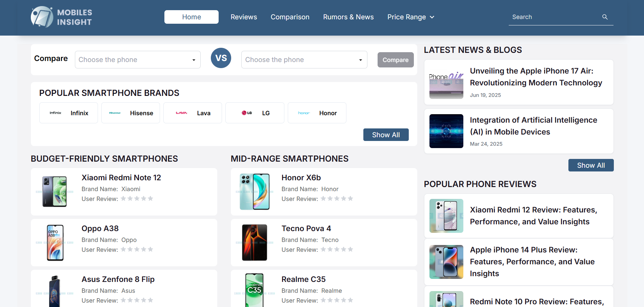Open Asus Zenfone 8 Flip title
The height and width of the screenshot is (307, 644).
click(118, 279)
